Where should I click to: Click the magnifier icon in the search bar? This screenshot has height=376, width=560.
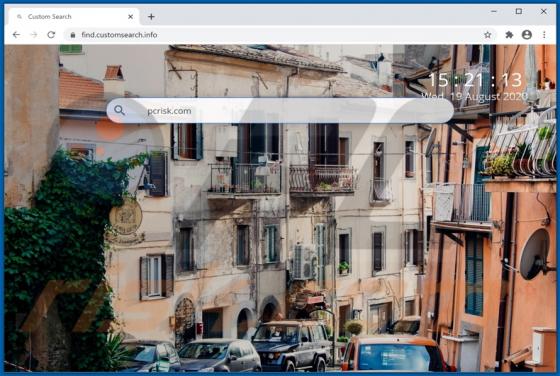click(x=120, y=111)
